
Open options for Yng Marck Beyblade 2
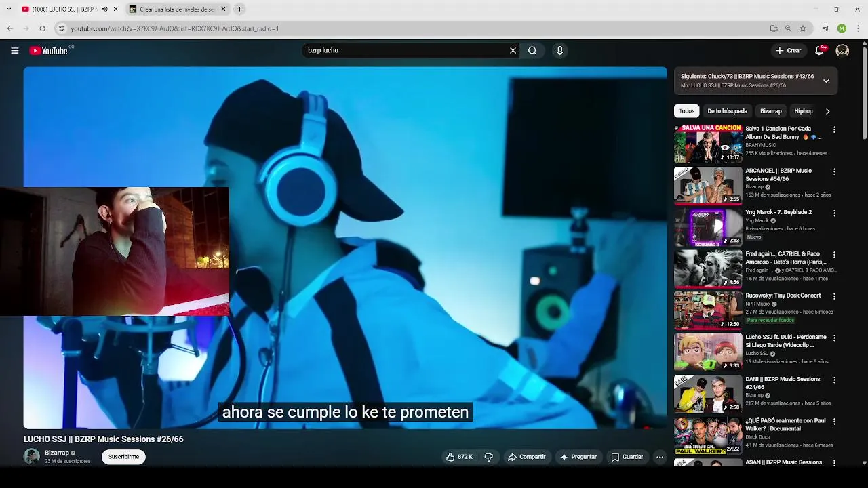[x=834, y=213]
